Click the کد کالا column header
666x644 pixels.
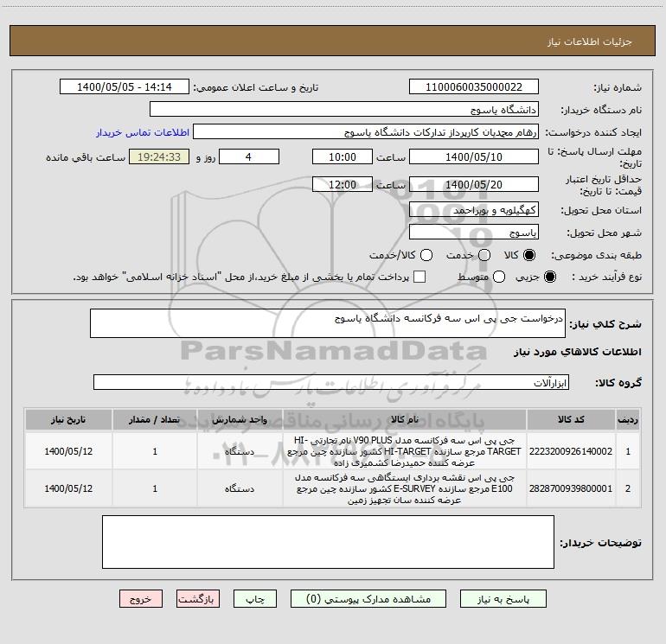click(x=571, y=419)
